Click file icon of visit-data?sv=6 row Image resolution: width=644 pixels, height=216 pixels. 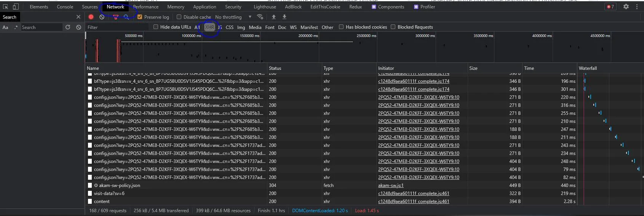click(x=90, y=193)
